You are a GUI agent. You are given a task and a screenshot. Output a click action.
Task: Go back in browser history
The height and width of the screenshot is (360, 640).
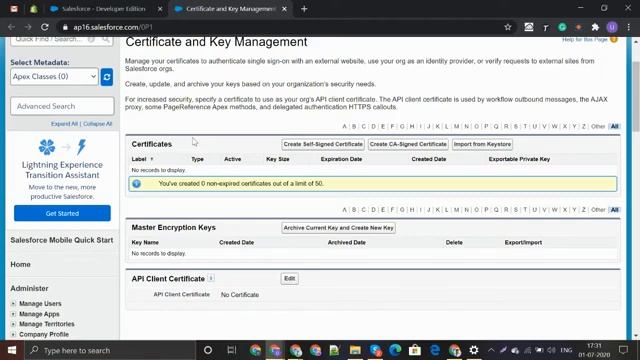click(x=11, y=27)
